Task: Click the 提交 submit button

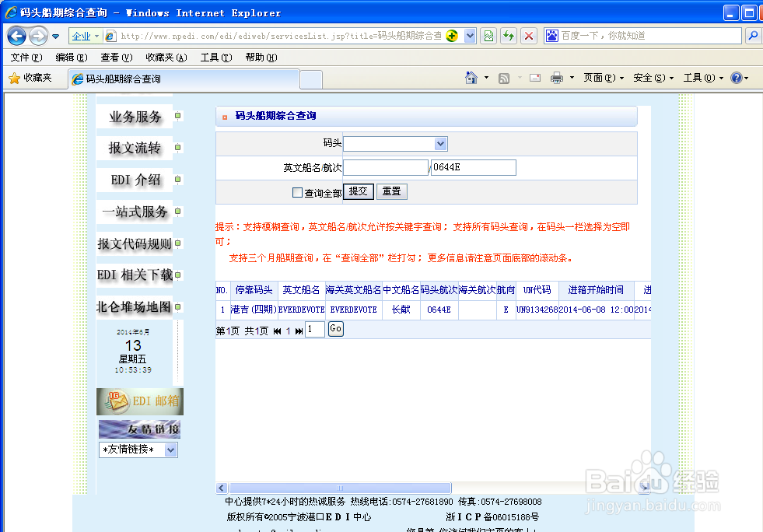Action: 359,191
